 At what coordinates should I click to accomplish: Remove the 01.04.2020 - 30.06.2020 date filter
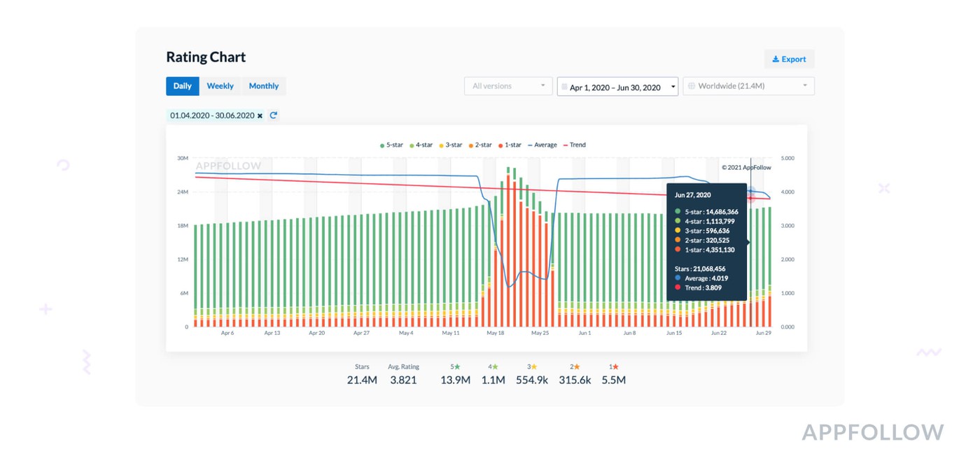click(260, 116)
